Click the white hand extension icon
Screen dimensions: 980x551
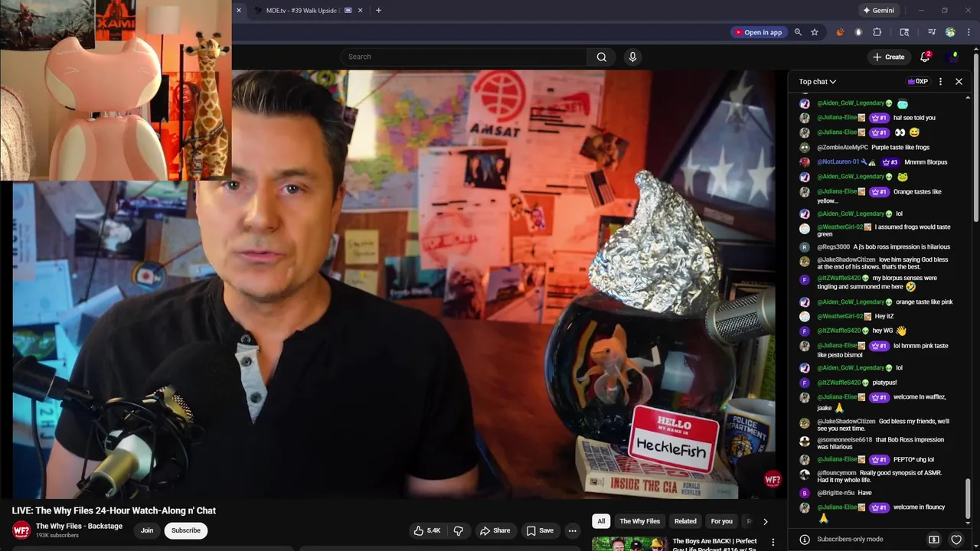[858, 32]
